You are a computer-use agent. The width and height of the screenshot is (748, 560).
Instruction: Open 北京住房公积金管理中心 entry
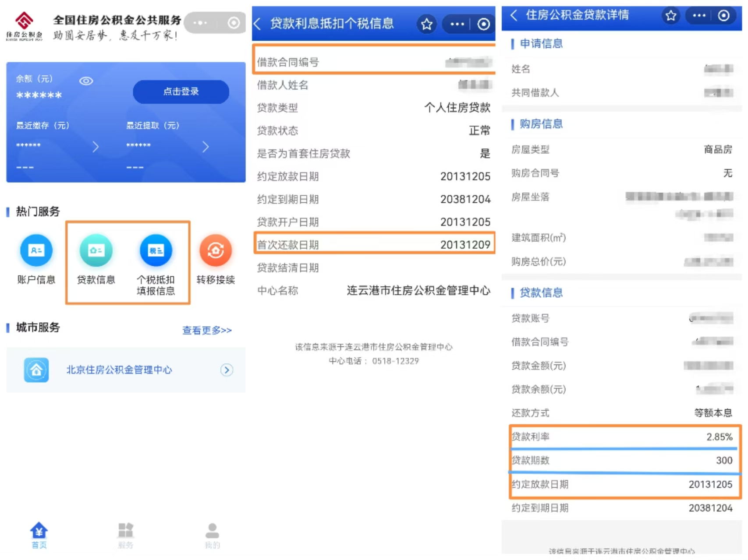click(x=126, y=370)
